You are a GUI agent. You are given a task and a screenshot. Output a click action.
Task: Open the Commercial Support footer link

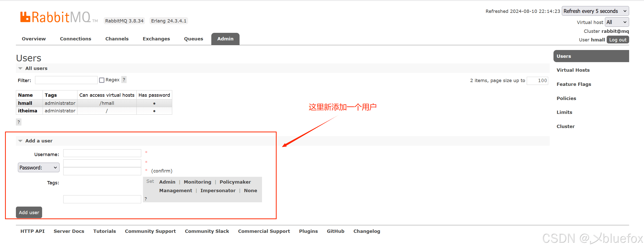(264, 231)
